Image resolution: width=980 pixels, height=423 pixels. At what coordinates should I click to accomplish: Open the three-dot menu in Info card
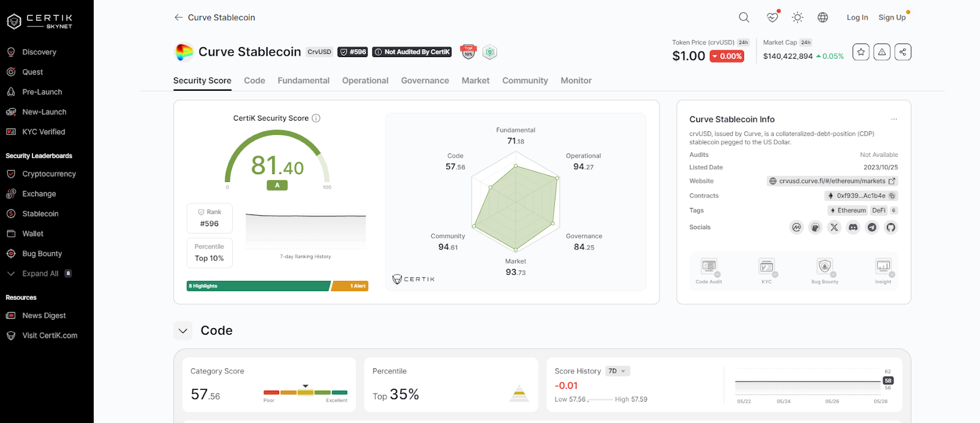tap(894, 119)
